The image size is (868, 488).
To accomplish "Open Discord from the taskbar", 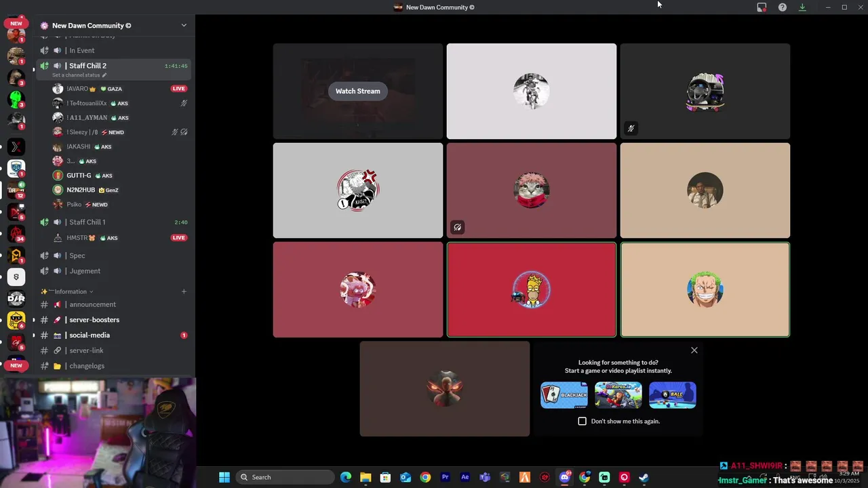I will click(x=565, y=477).
